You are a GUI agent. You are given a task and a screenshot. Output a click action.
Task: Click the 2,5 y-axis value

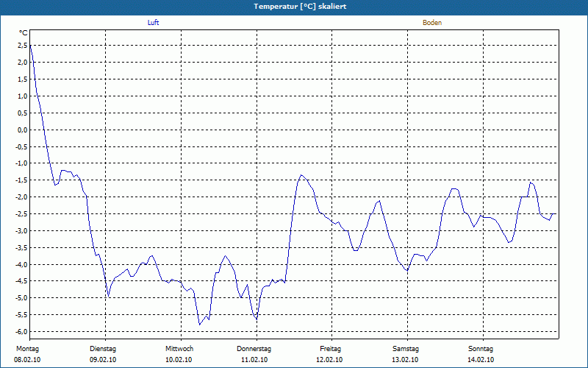[x=22, y=46]
